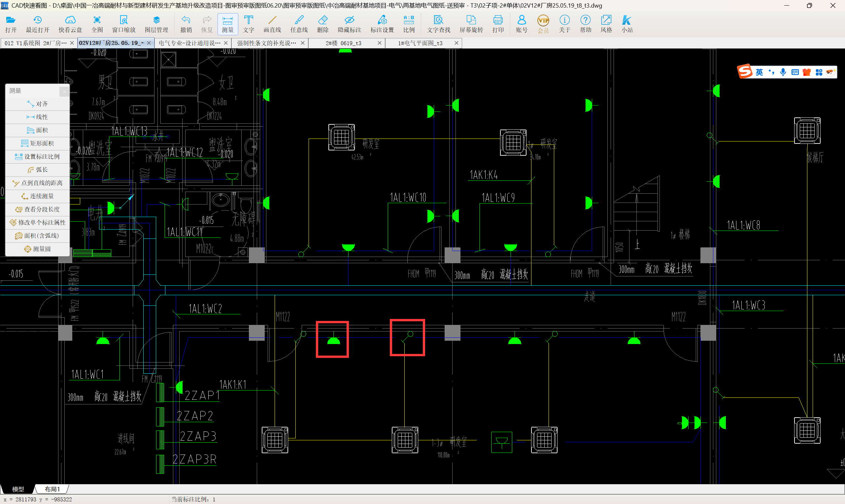Launch 文字查找 text search
This screenshot has width=845, height=504.
(x=439, y=24)
